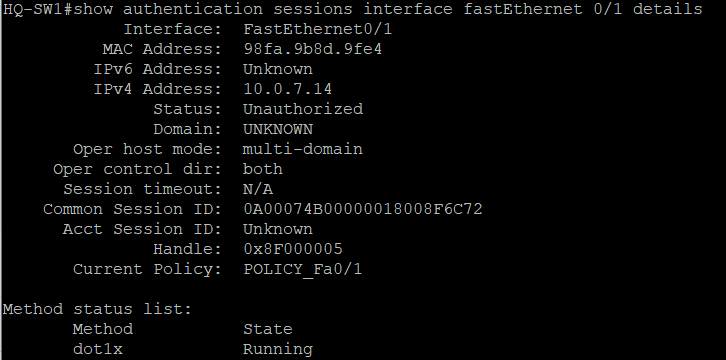Click the IPv4 address 10.0.7.14
726x360 pixels.
point(288,89)
